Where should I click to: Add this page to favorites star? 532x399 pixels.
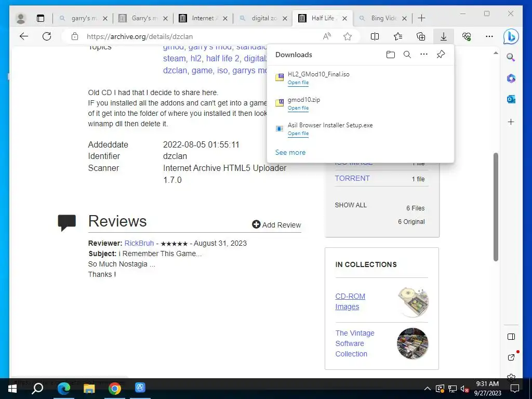348,36
